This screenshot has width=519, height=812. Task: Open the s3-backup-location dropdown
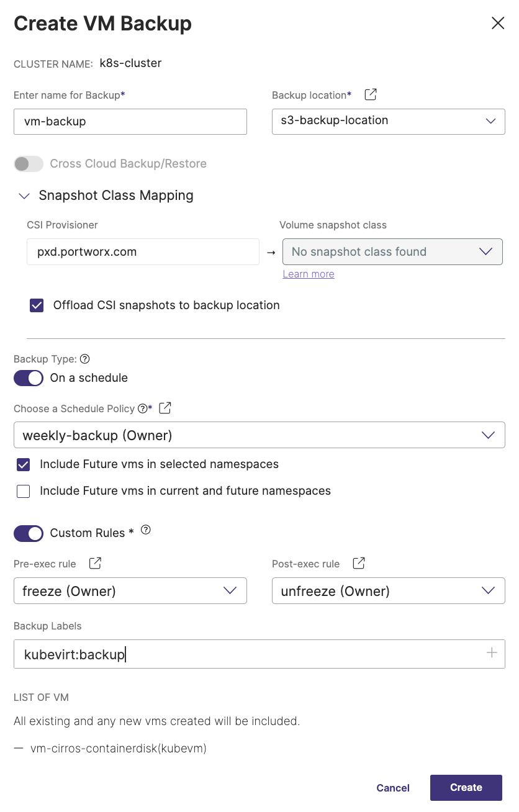388,121
